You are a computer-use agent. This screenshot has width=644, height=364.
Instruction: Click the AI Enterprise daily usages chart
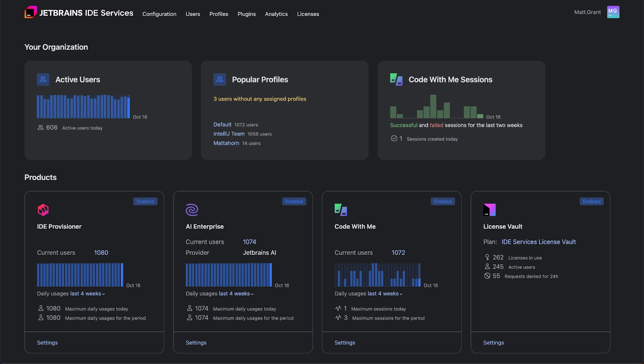[x=229, y=275]
